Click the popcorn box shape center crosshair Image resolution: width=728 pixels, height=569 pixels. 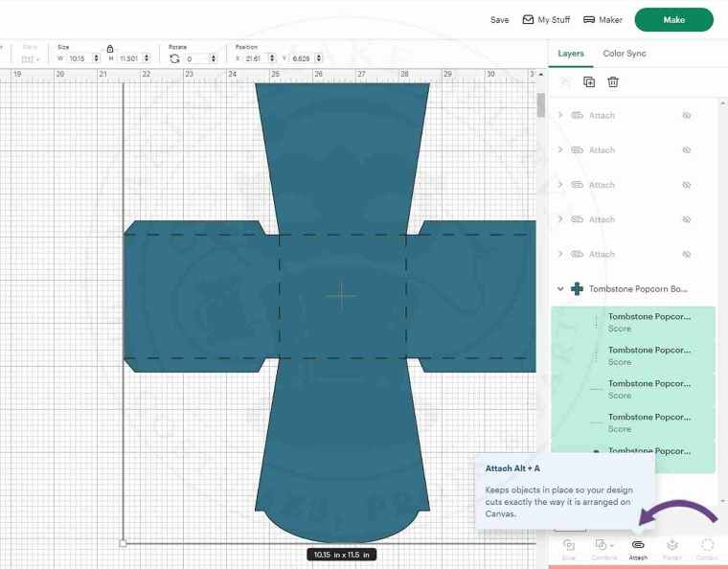point(341,295)
